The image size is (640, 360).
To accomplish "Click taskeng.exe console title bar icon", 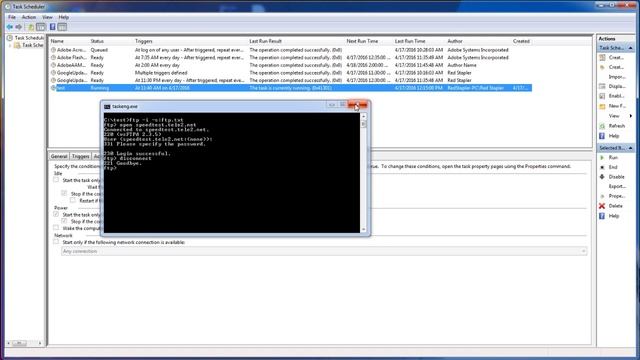I will [107, 107].
